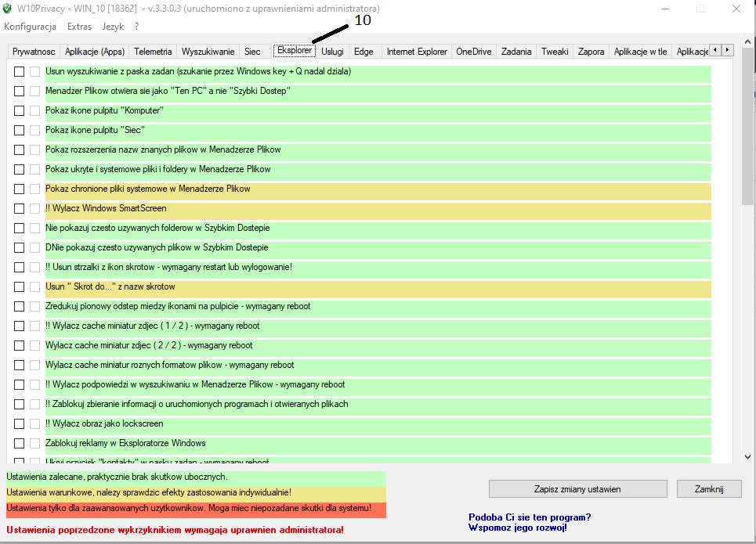Enable 'Wylacz Windows SmartScreen' checkbox
The image size is (756, 544).
[19, 209]
